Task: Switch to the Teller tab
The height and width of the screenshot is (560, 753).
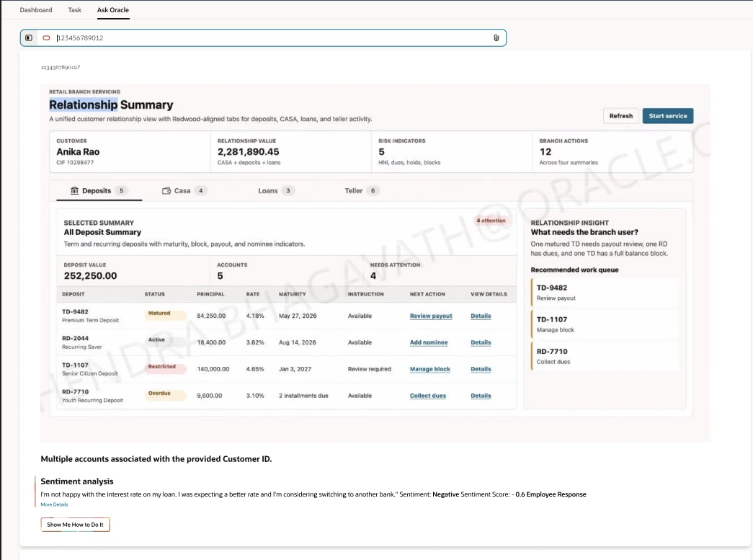Action: (362, 191)
